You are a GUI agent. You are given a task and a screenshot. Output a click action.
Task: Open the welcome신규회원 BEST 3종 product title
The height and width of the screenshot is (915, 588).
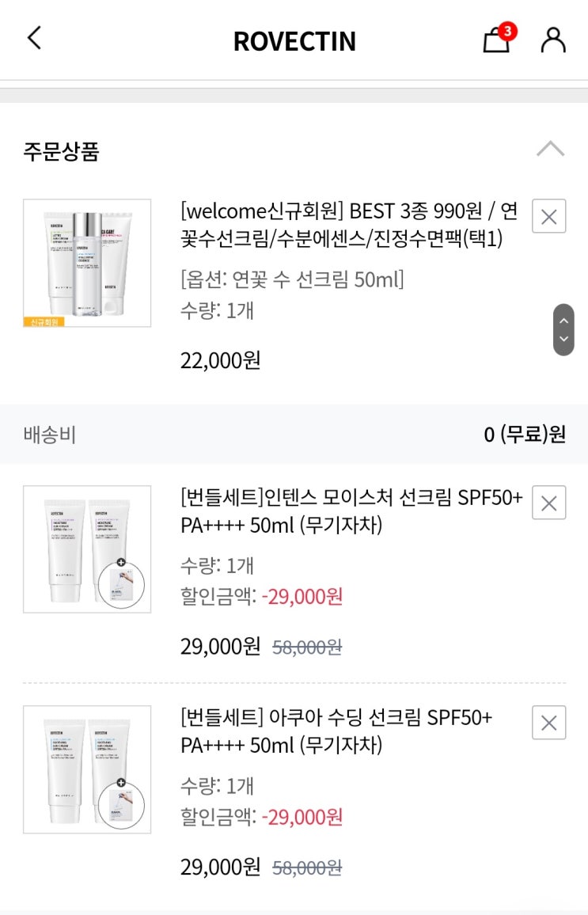click(x=348, y=225)
